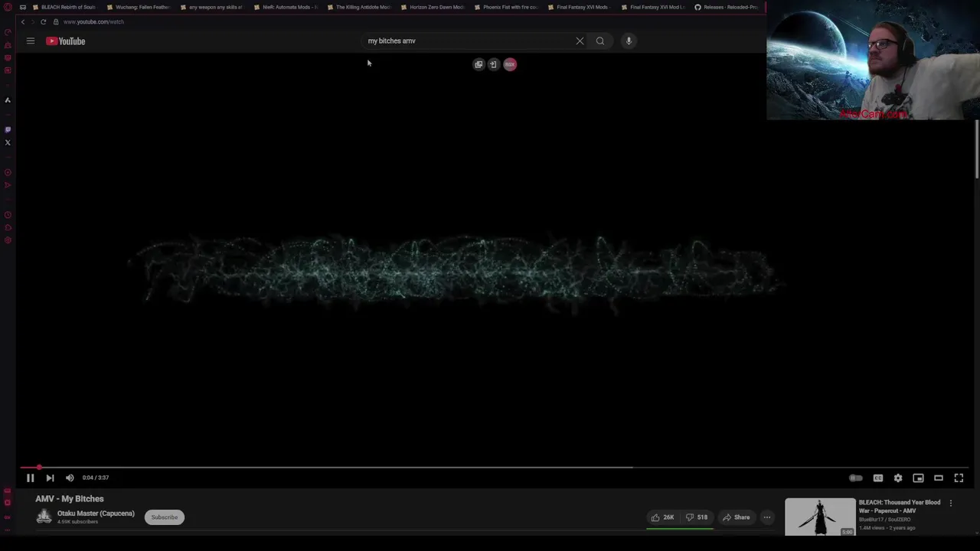980x551 pixels.
Task: Toggle theater mode
Action: pyautogui.click(x=939, y=478)
